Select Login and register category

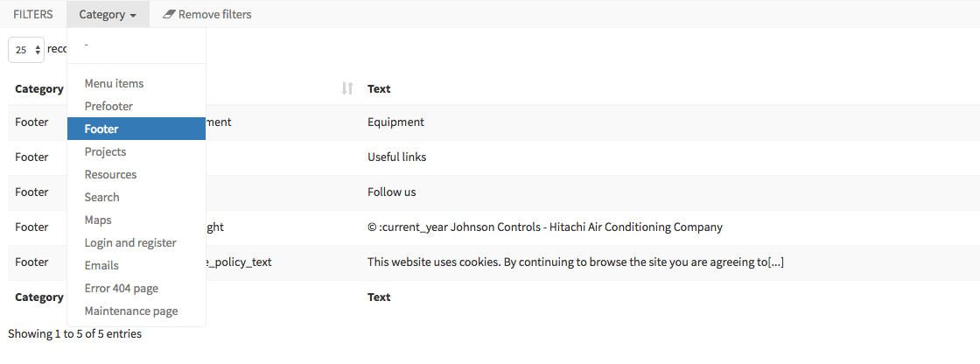point(130,242)
